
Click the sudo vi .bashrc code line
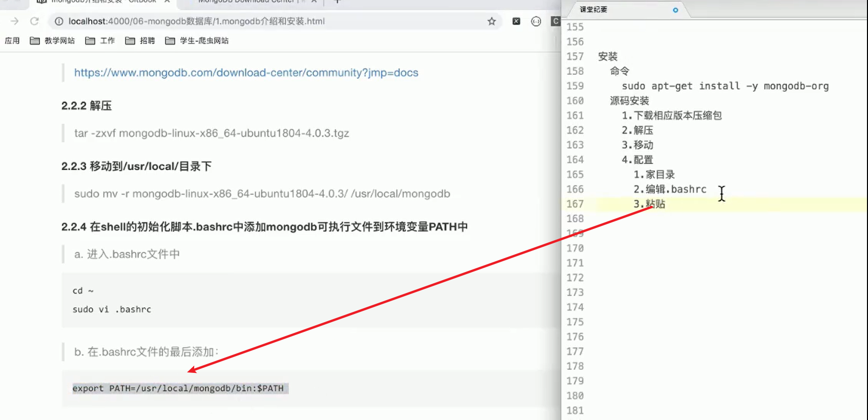pyautogui.click(x=112, y=309)
